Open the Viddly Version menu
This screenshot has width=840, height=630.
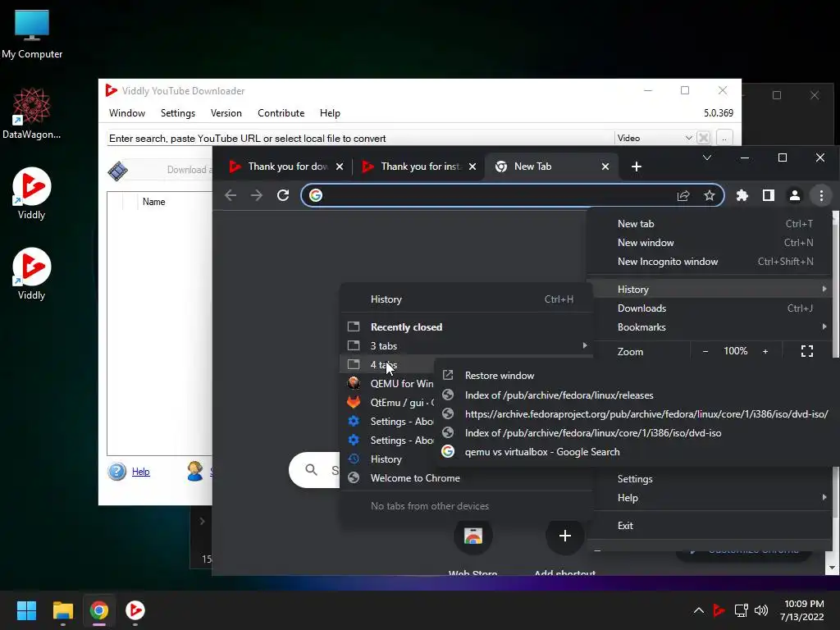(x=226, y=113)
